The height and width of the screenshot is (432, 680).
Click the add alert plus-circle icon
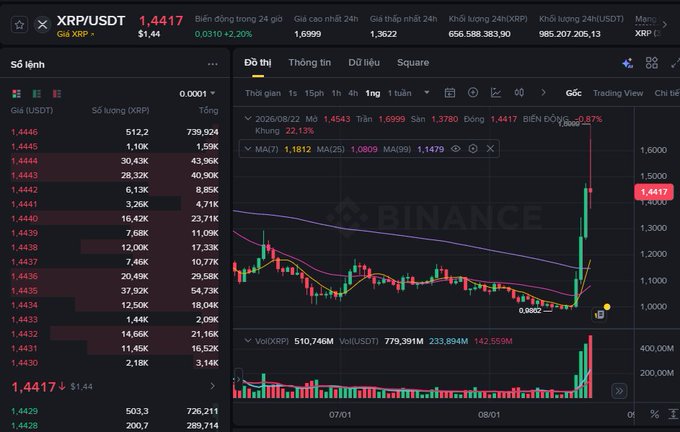pyautogui.click(x=473, y=92)
